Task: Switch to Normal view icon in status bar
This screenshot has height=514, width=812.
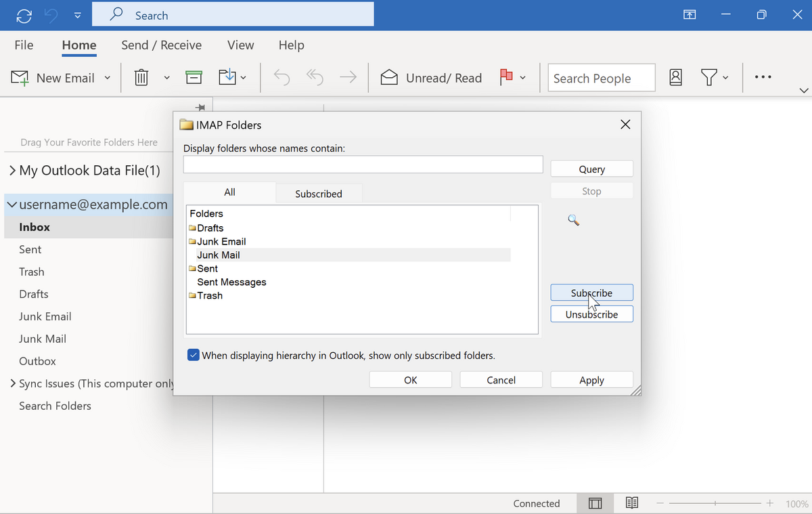Action: (x=595, y=503)
